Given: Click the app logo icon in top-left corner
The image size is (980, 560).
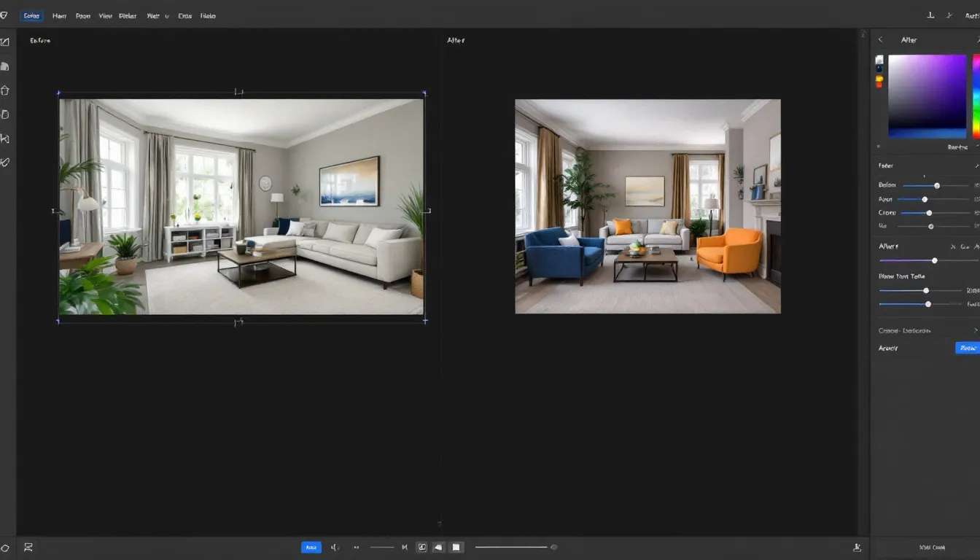Looking at the screenshot, I should click(x=4, y=15).
